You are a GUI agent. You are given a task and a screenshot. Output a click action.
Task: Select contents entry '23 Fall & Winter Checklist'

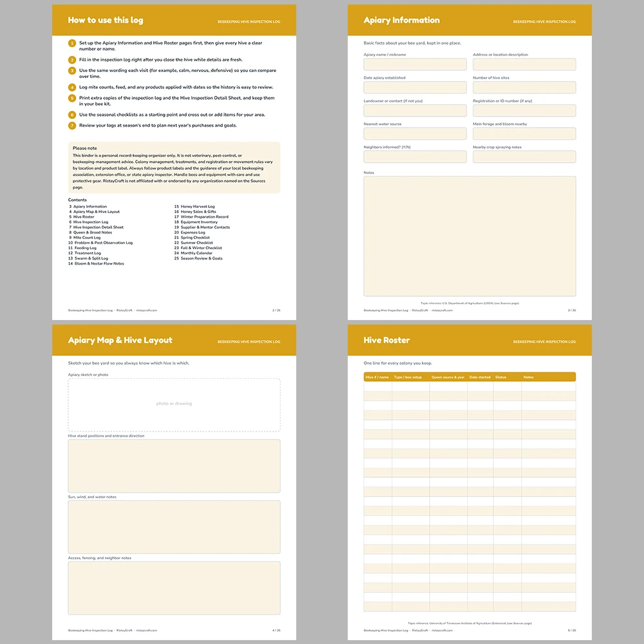(x=198, y=248)
